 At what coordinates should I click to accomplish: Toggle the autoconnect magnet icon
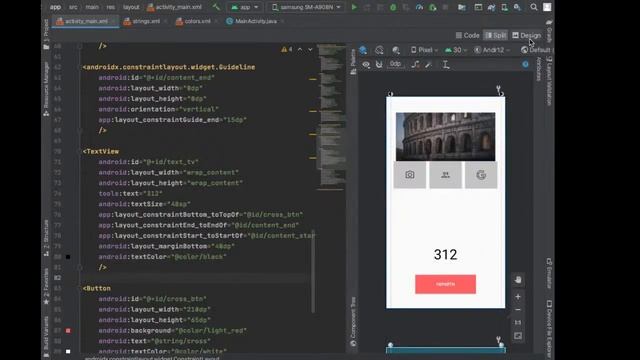(379, 64)
